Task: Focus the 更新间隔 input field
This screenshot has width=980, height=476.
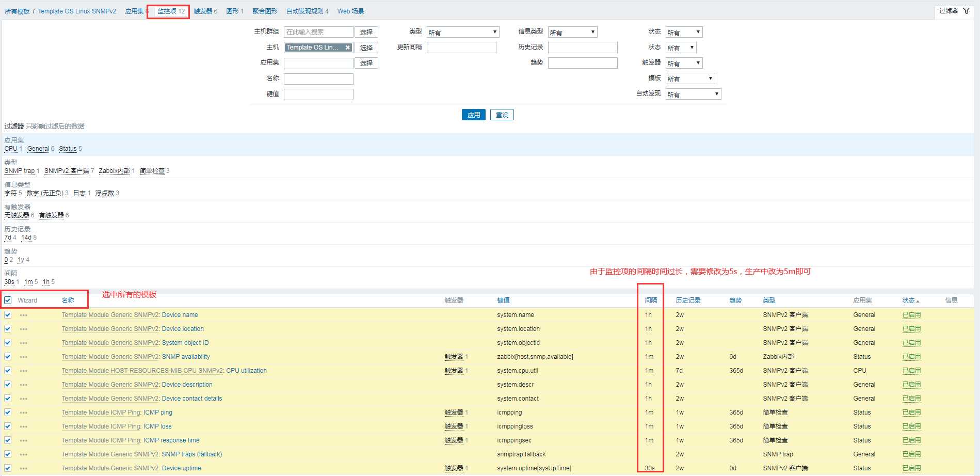Action: point(461,47)
